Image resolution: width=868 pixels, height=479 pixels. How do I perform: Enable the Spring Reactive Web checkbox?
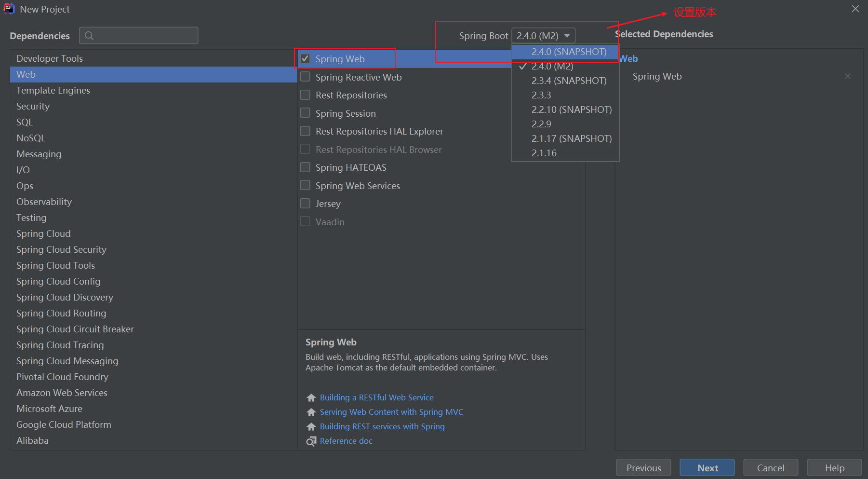click(x=305, y=77)
